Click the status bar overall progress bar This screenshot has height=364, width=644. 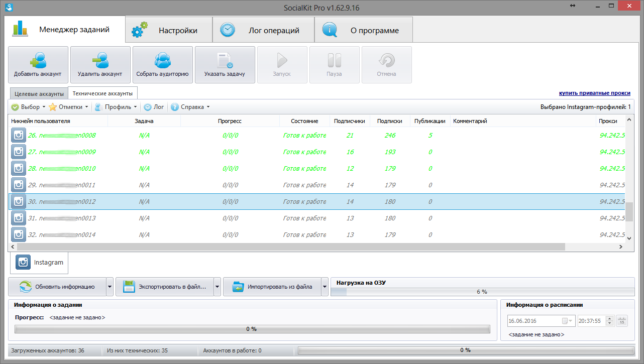[466, 350]
